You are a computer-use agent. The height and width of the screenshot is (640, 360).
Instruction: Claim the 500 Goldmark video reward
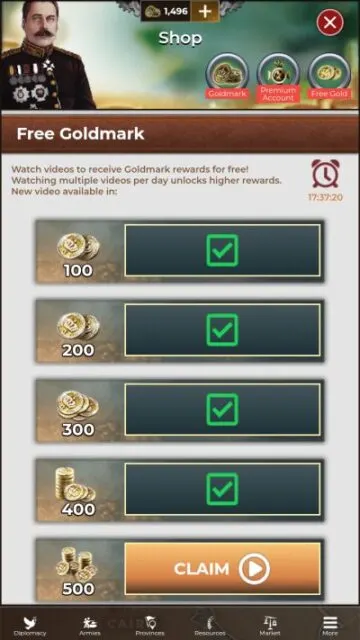tap(222, 569)
